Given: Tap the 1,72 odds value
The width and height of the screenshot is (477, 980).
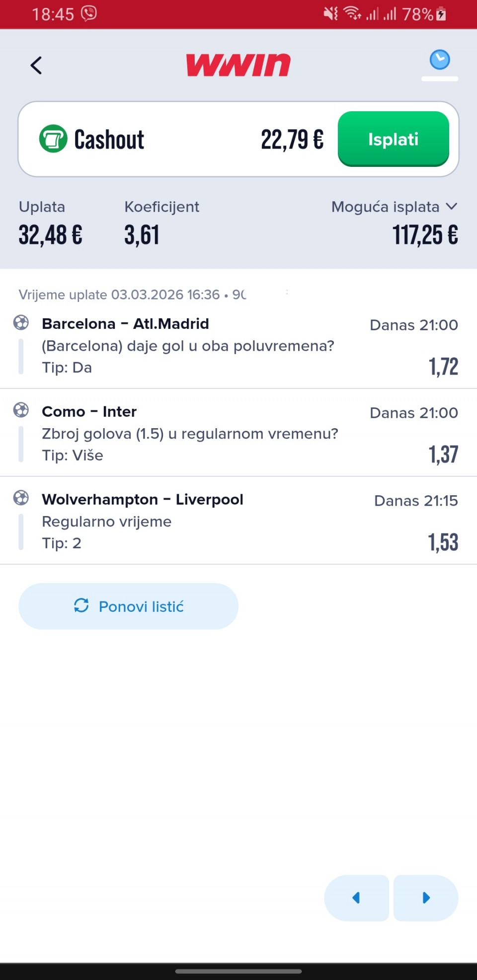Looking at the screenshot, I should click(x=443, y=367).
